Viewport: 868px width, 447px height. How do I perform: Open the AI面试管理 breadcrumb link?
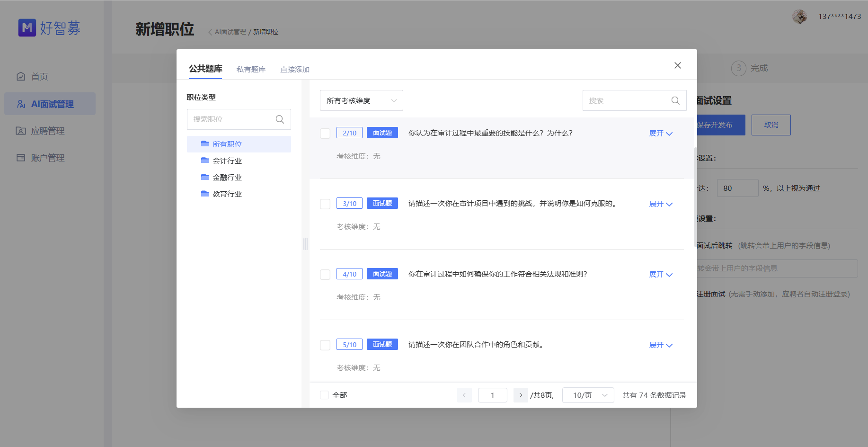click(x=230, y=31)
